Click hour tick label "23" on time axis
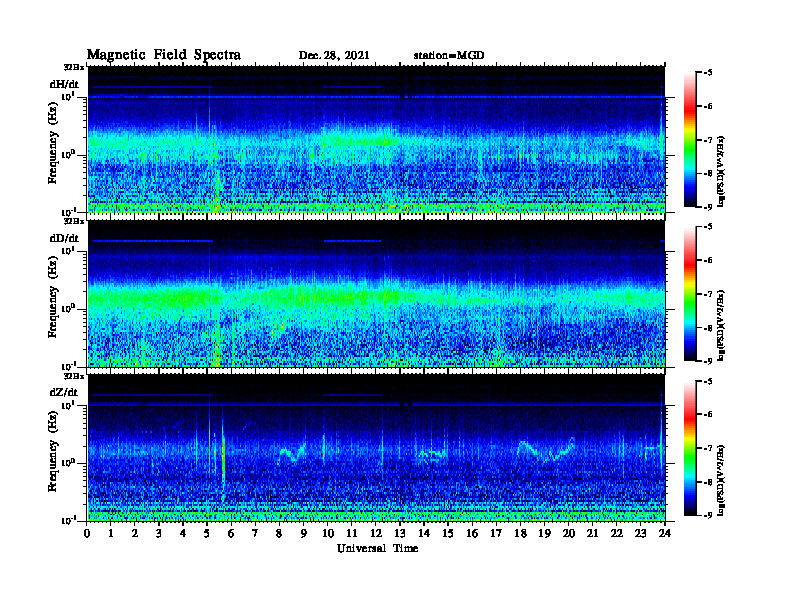Viewport: 792px width, 612px height. pyautogui.click(x=640, y=533)
